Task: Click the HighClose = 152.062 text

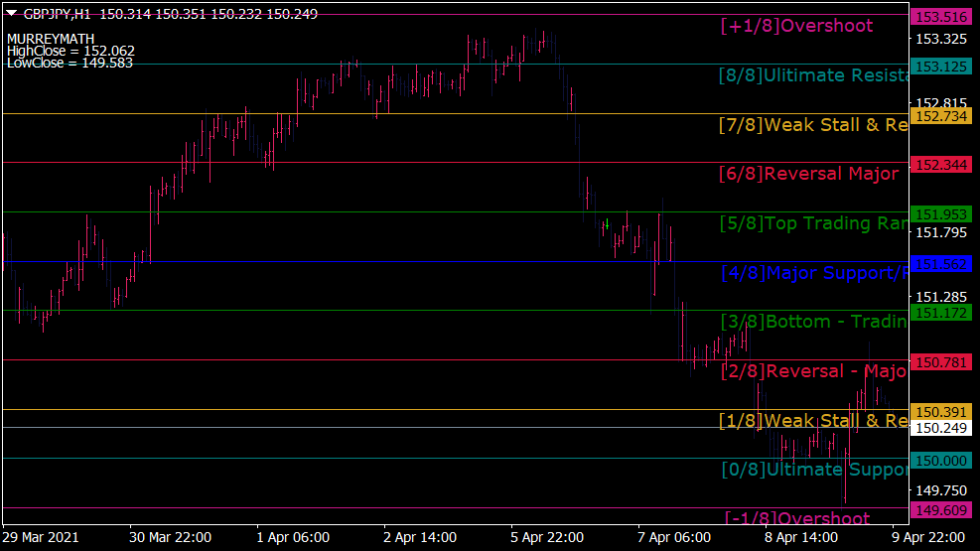Action: tap(70, 51)
